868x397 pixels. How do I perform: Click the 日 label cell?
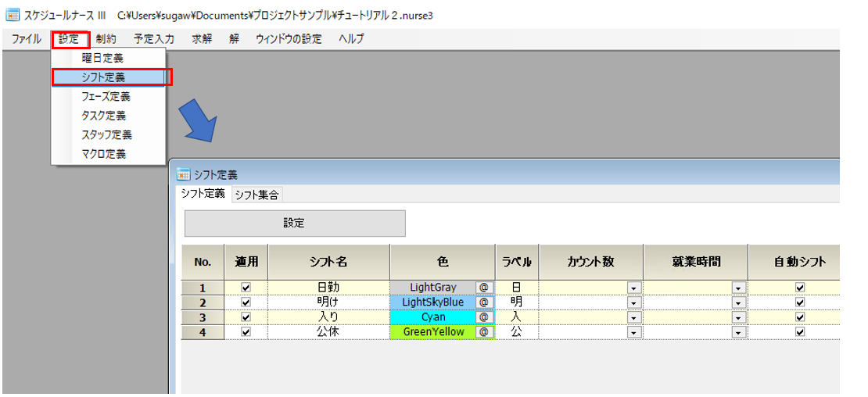click(x=517, y=288)
